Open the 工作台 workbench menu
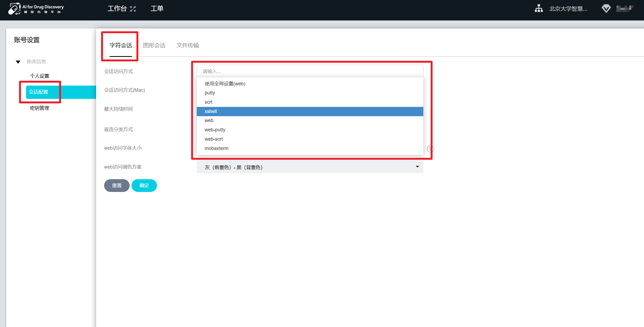644x327 pixels. coord(117,9)
